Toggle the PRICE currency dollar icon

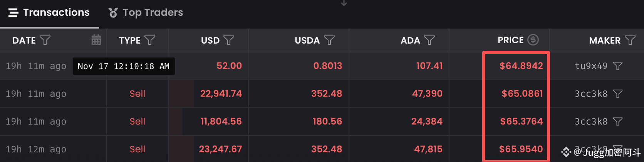tap(533, 40)
